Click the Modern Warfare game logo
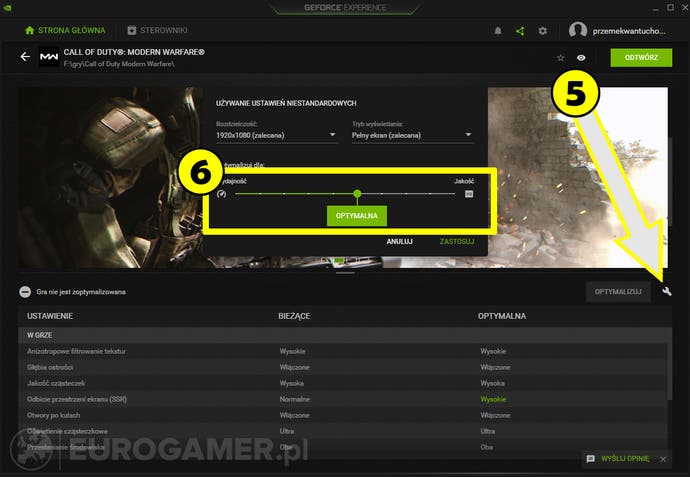 tap(49, 57)
